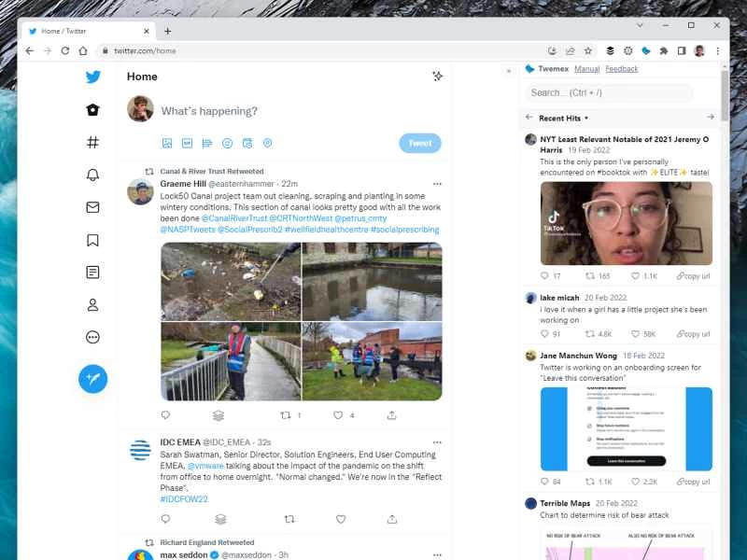Open the More menu in left sidebar

(92, 337)
